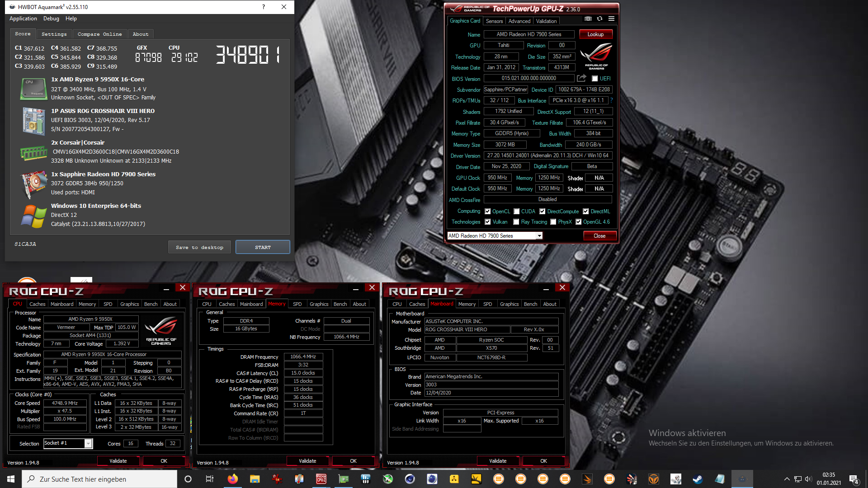Toggle the PhysX checkbox
The height and width of the screenshot is (488, 868).
[x=553, y=222]
